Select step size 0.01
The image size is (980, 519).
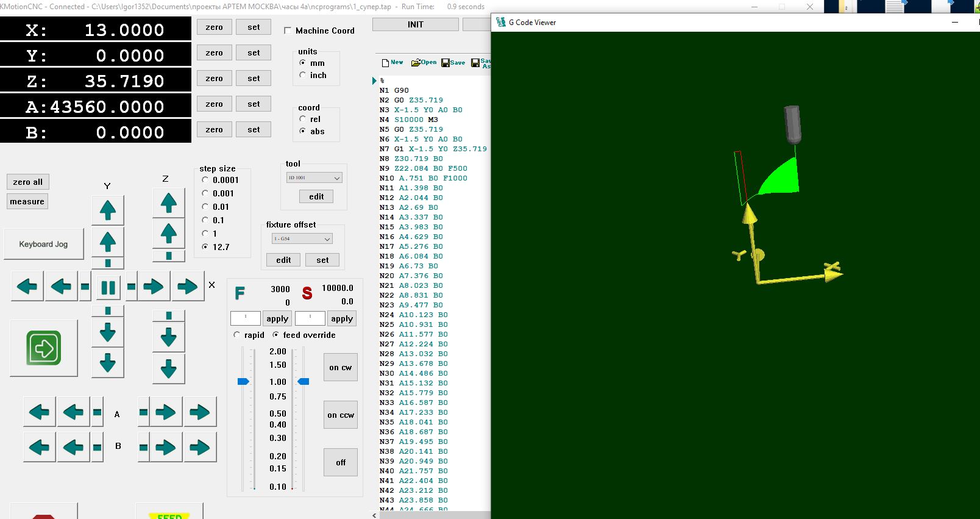coord(205,207)
